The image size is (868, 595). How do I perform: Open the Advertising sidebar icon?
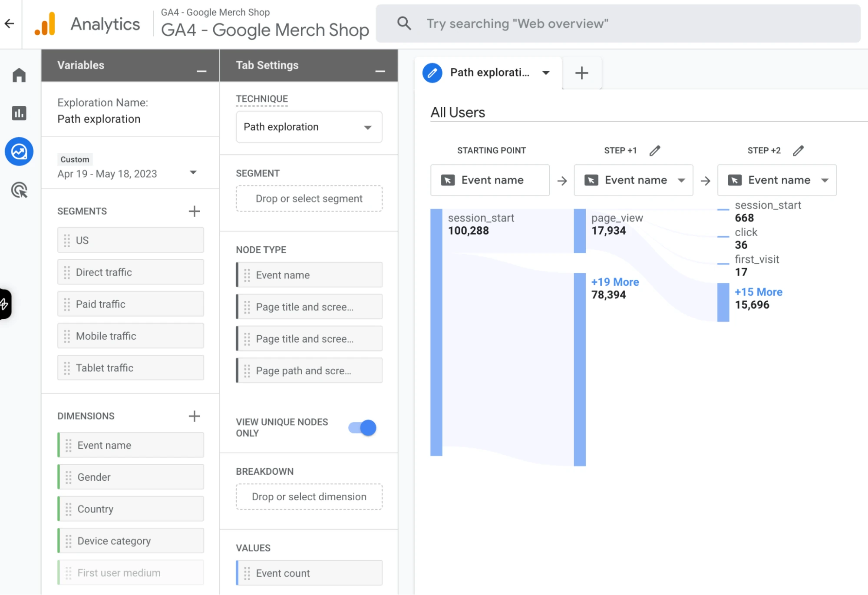(x=19, y=190)
